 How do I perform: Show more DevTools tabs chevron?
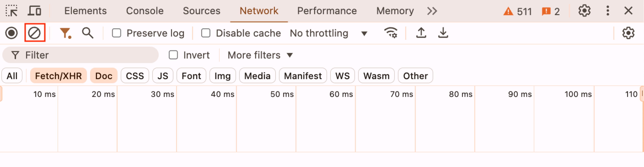[x=432, y=11]
